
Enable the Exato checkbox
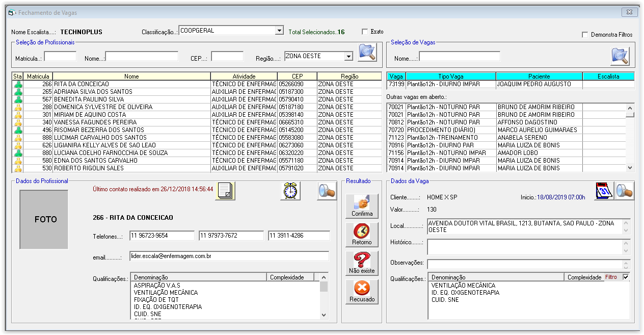coord(365,32)
